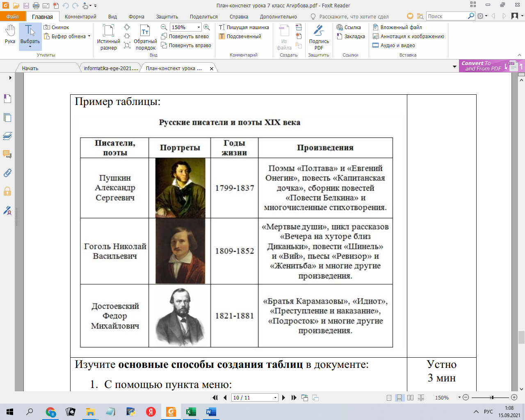
Task: Switch to Вид ribbon tab
Action: click(112, 16)
